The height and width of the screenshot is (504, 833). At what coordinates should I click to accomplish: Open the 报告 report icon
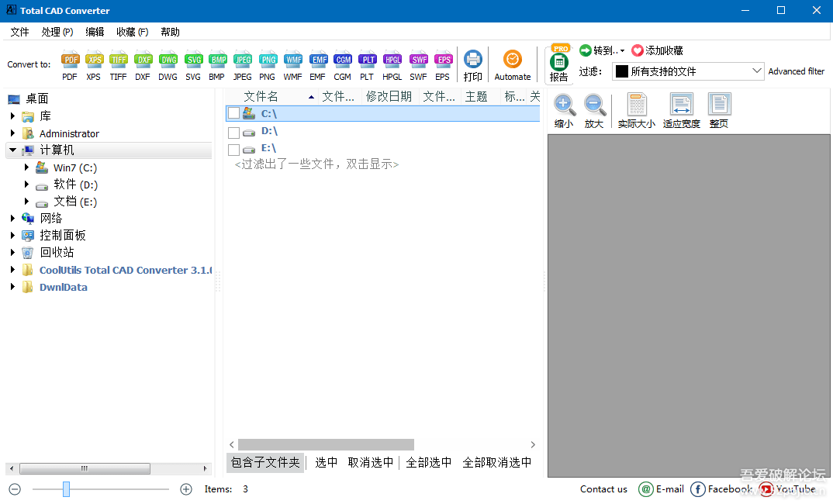[558, 64]
